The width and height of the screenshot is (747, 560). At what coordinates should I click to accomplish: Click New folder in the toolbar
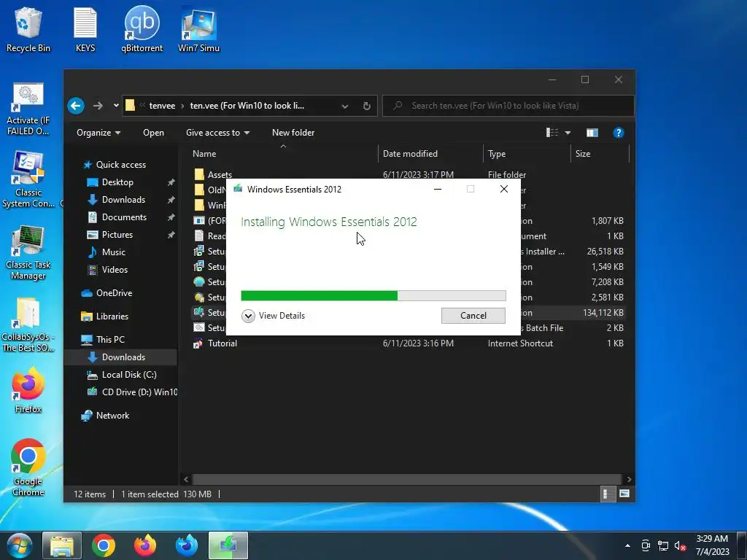pyautogui.click(x=293, y=133)
